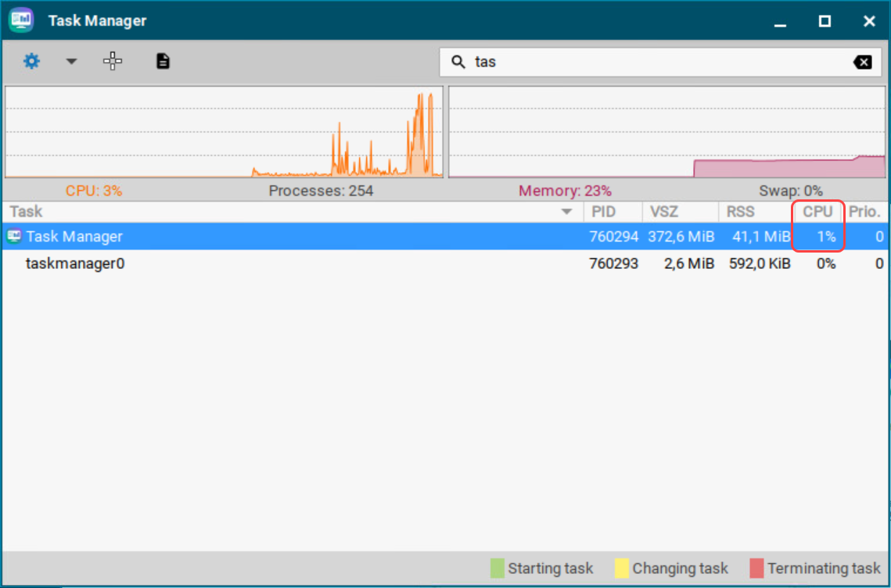Open the Task Manager settings gear icon
891x588 pixels.
click(31, 61)
